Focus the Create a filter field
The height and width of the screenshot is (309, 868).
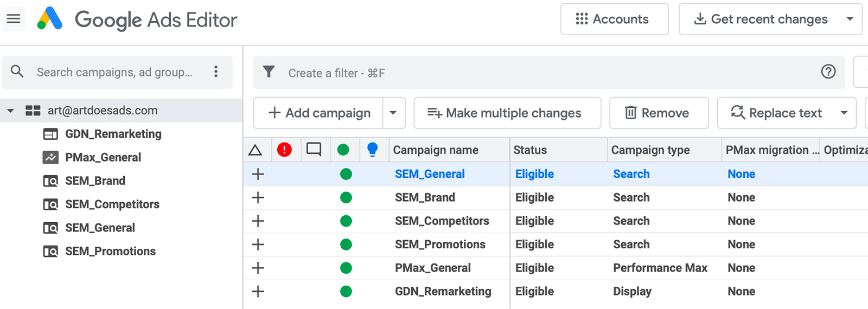pyautogui.click(x=548, y=72)
